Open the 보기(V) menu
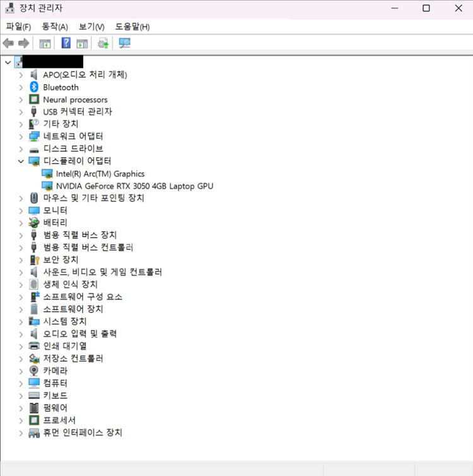The image size is (473, 476). 91,27
